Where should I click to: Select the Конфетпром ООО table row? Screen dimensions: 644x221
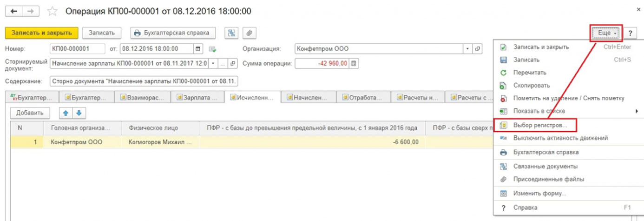point(76,142)
